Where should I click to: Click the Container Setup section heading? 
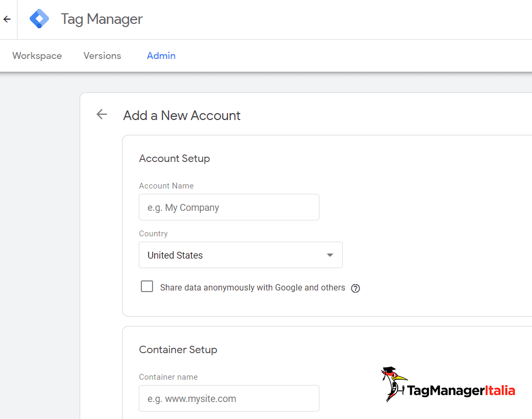(178, 349)
